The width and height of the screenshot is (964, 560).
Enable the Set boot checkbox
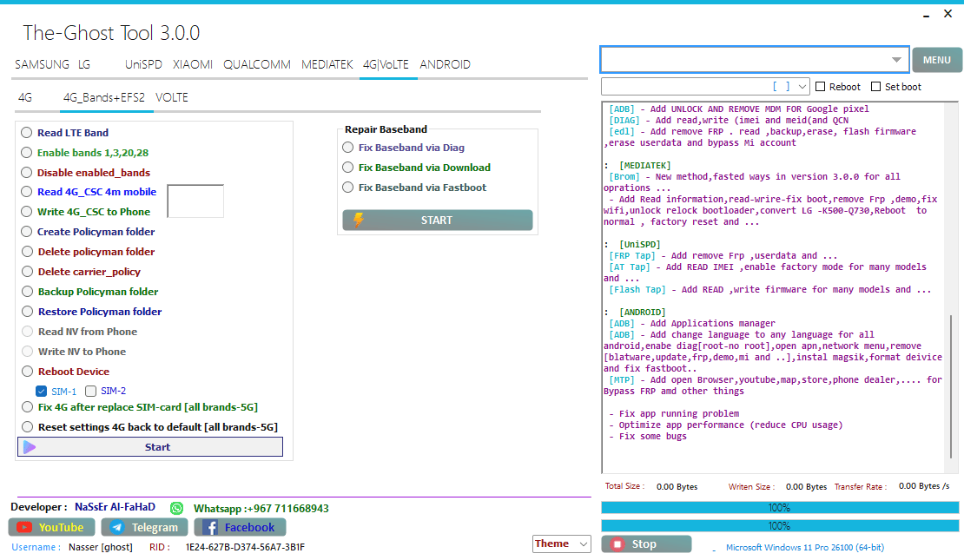click(x=876, y=87)
